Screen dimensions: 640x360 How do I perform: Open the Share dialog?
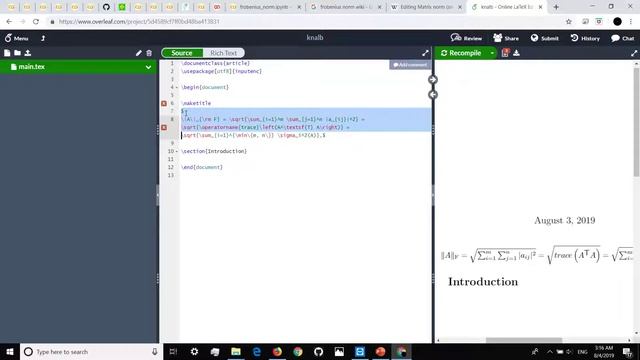coord(506,38)
